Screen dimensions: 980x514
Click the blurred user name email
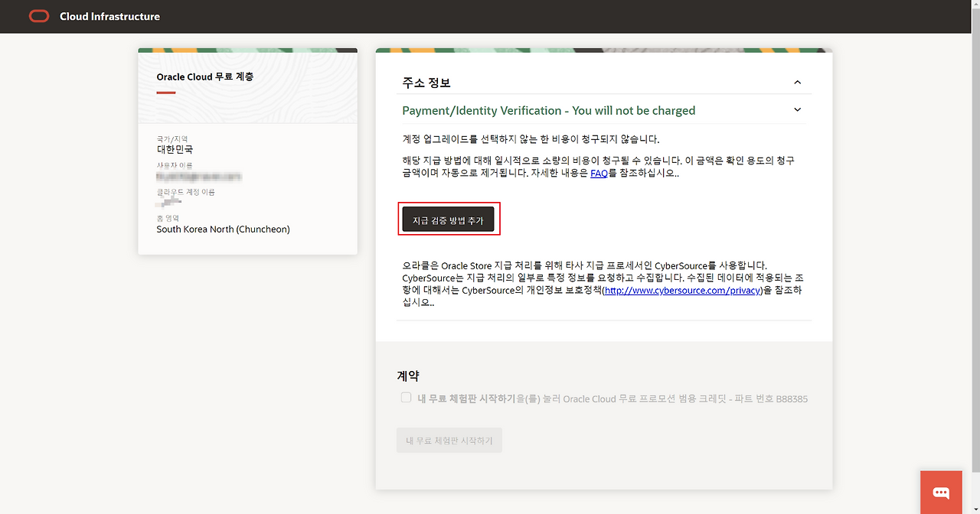[199, 177]
